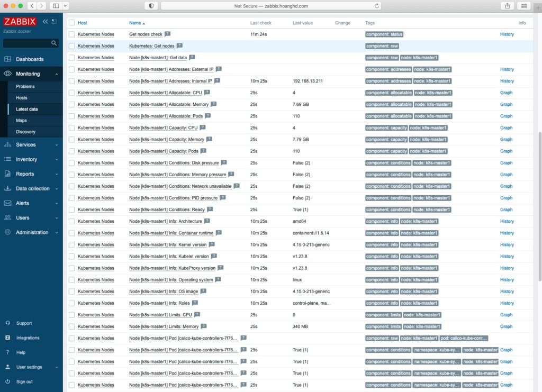Expand the Users menu section
This screenshot has width=542, height=392.
tap(57, 218)
